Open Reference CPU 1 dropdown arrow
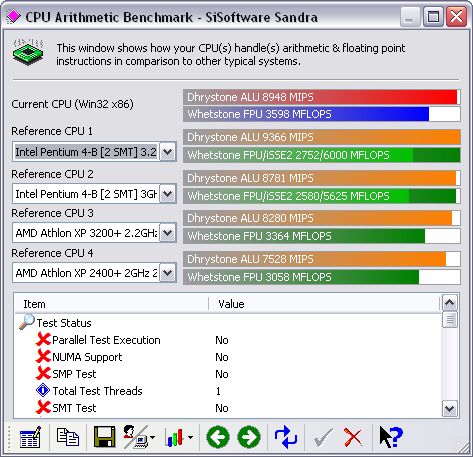This screenshot has height=457, width=473. 167,152
